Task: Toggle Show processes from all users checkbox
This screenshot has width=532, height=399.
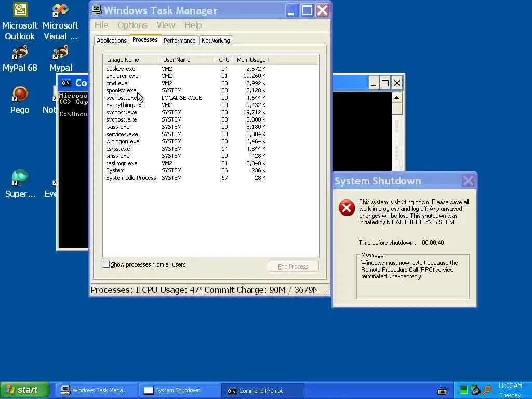Action: point(106,264)
